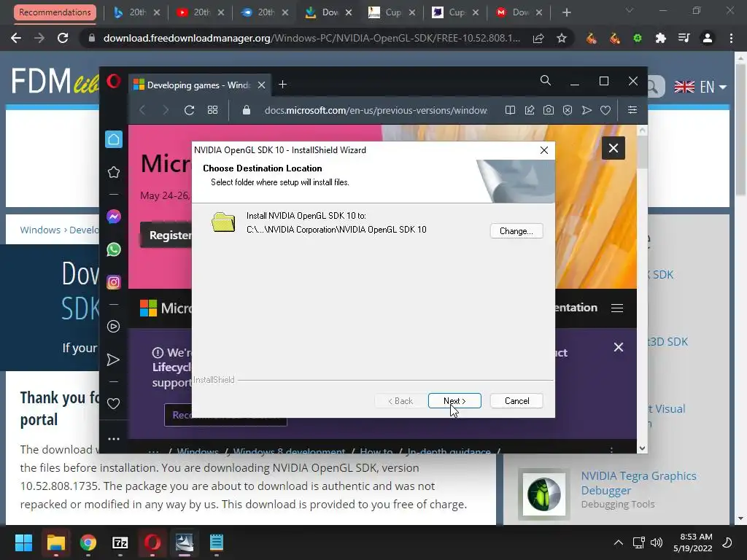Open Opera sidebar home icon

pos(113,139)
